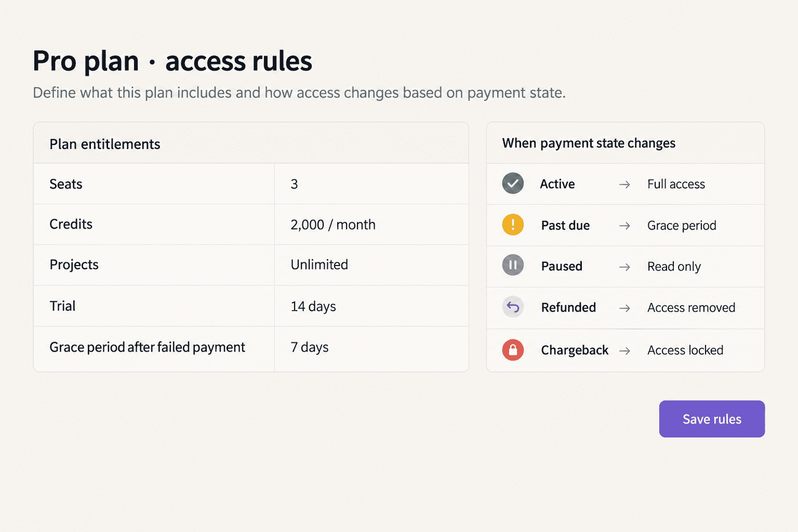Click the Past due state label
The image size is (798, 532).
pos(566,225)
